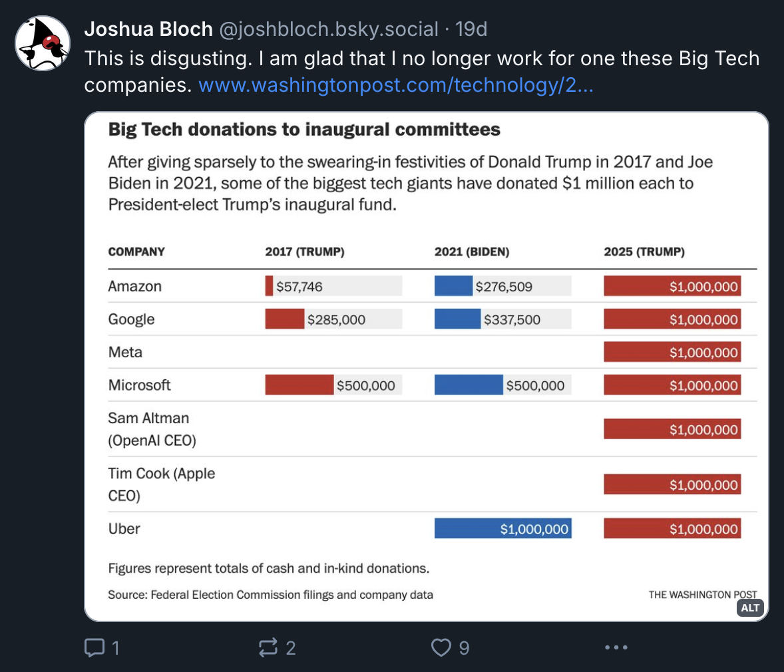784x672 pixels.
Task: Click the repost count number 2
Action: pyautogui.click(x=290, y=648)
